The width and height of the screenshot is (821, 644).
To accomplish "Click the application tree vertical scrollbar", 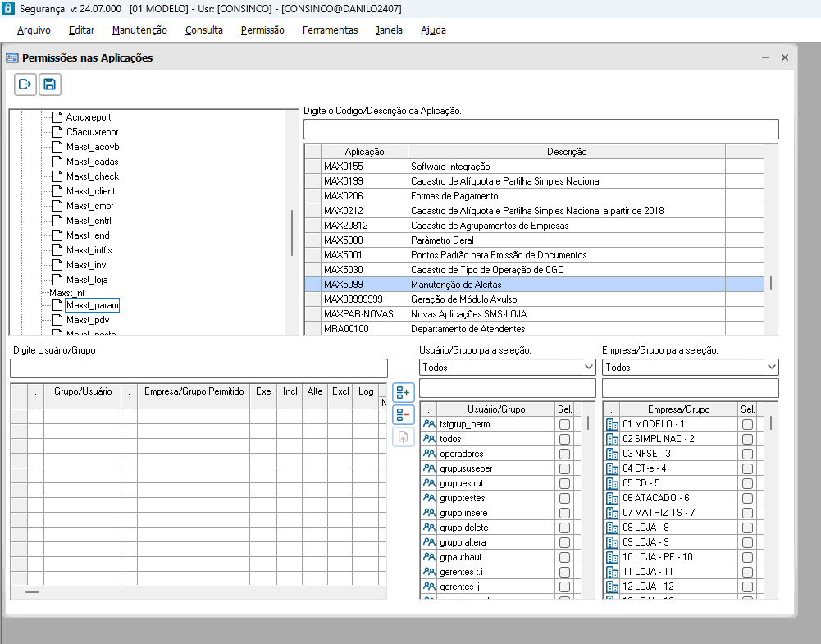I will pos(291,234).
